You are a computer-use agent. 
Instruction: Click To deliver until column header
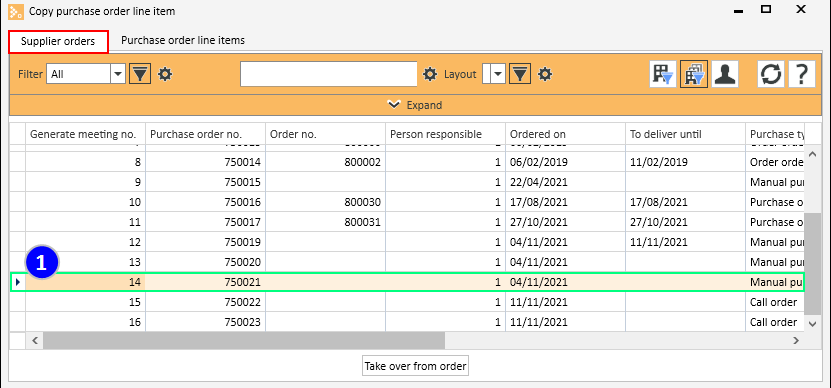tap(685, 134)
